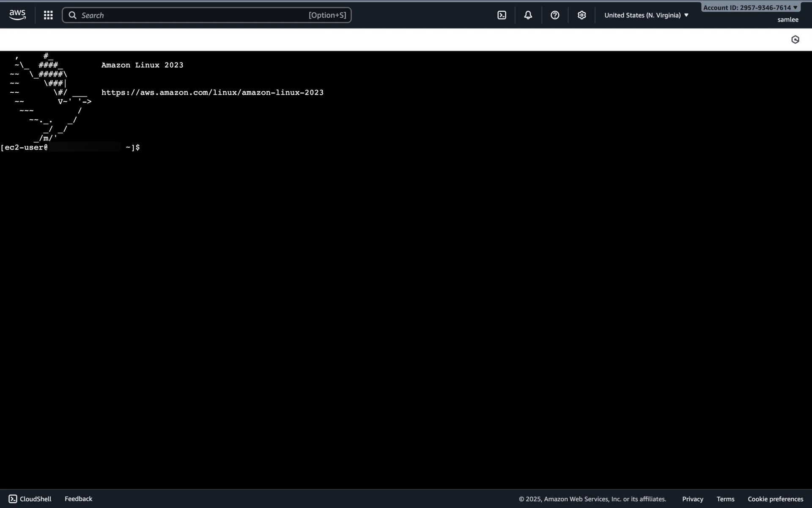Open the help question mark menu
This screenshot has width=812, height=508.
click(x=555, y=15)
